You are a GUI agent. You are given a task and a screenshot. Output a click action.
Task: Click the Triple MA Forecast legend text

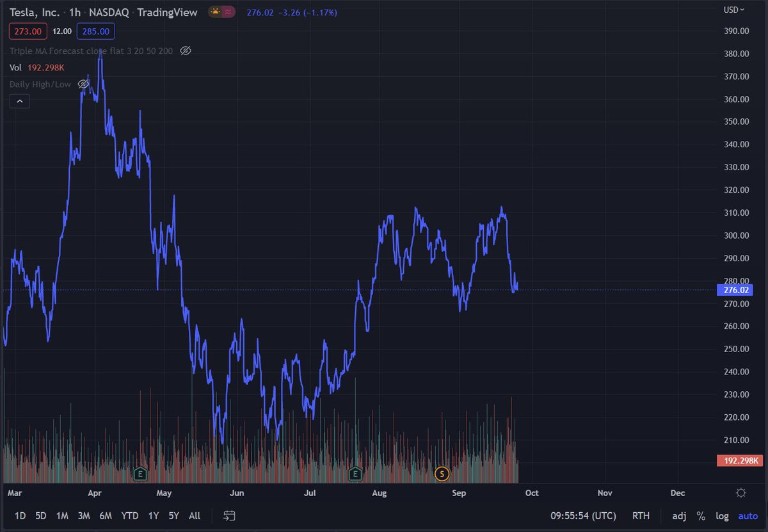pos(91,51)
